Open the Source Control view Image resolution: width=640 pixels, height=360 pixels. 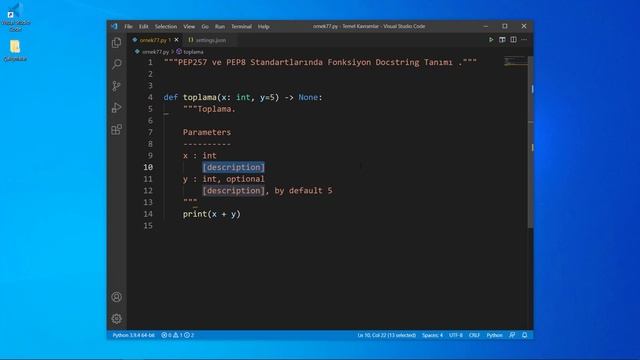[x=117, y=86]
